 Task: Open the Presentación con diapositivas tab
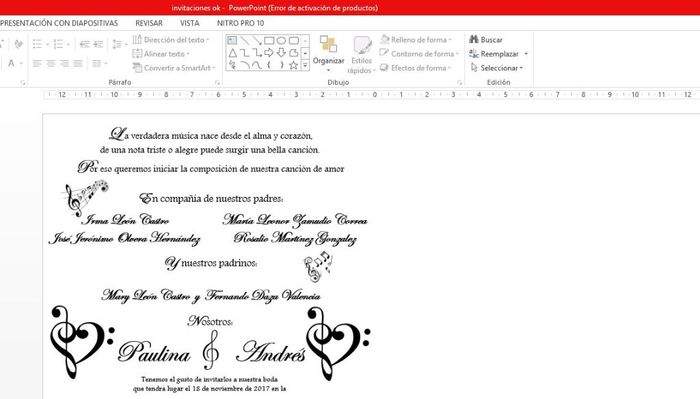[x=59, y=23]
